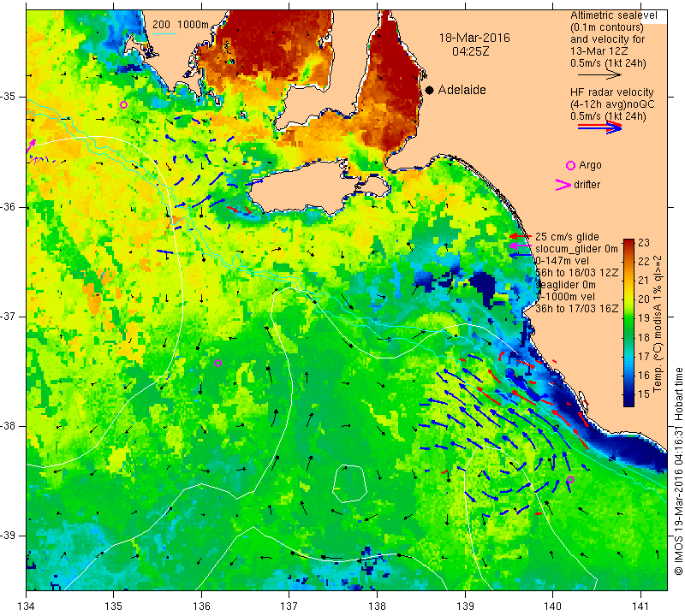Click the 'slocum_glider 0m' legend text

576,249
